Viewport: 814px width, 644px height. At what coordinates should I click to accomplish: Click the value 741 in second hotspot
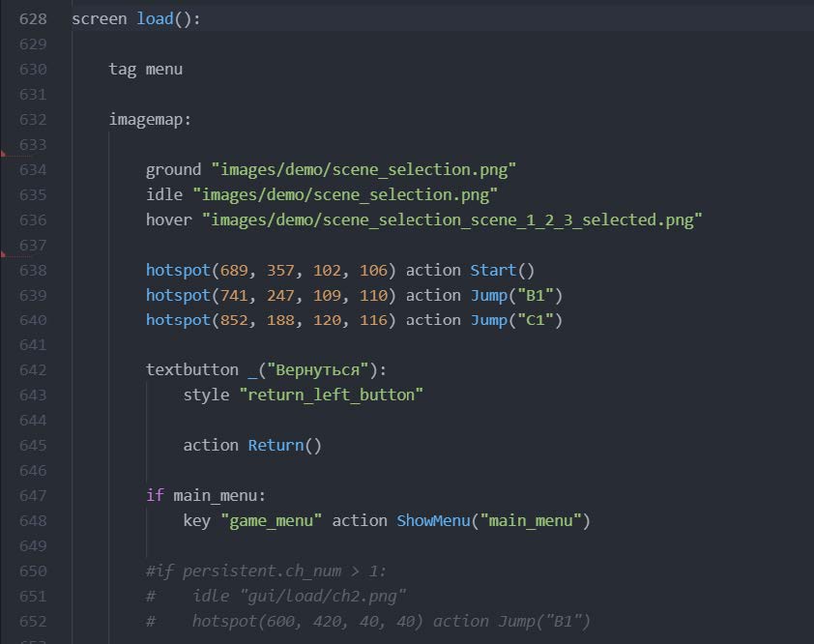click(234, 296)
